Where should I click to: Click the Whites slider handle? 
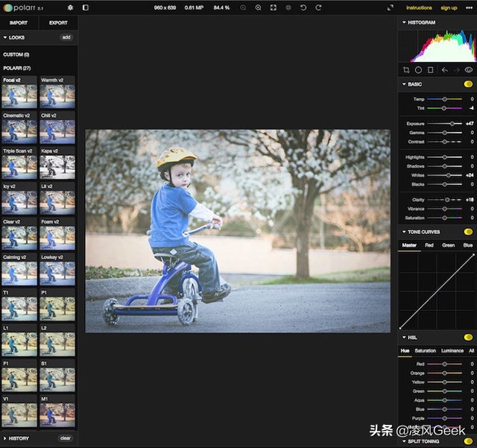[x=448, y=175]
